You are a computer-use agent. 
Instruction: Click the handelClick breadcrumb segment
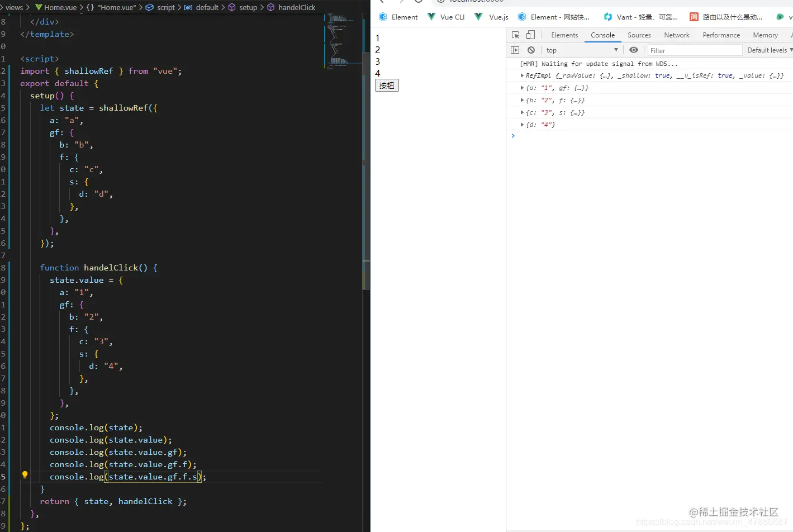tap(291, 7)
